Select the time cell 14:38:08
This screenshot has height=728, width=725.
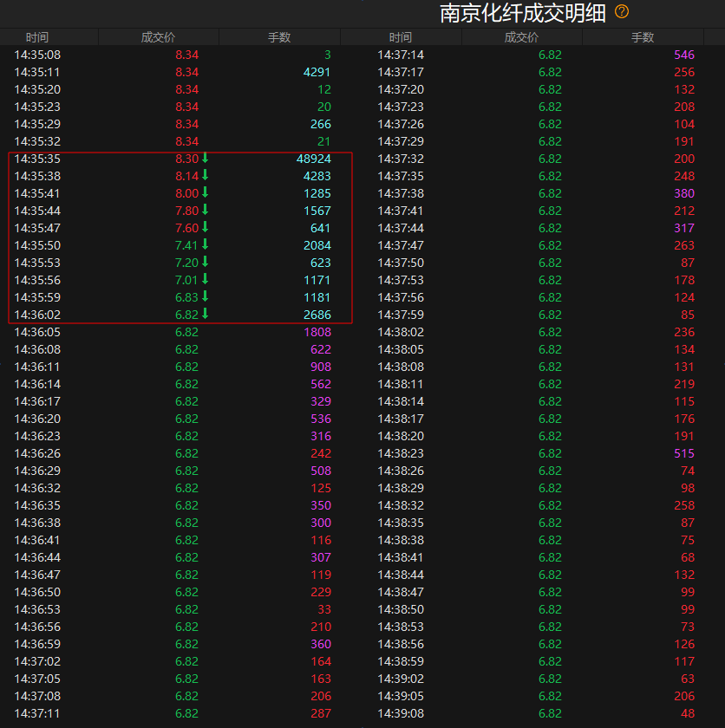coord(401,367)
